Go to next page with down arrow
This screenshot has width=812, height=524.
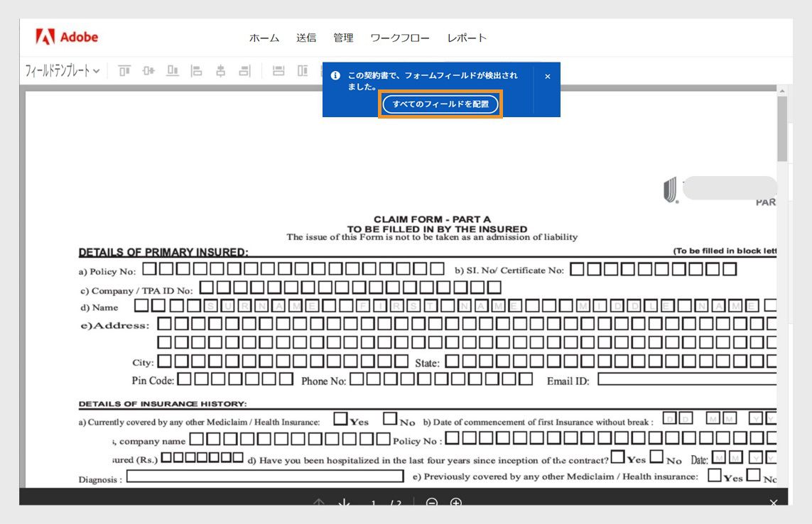344,504
